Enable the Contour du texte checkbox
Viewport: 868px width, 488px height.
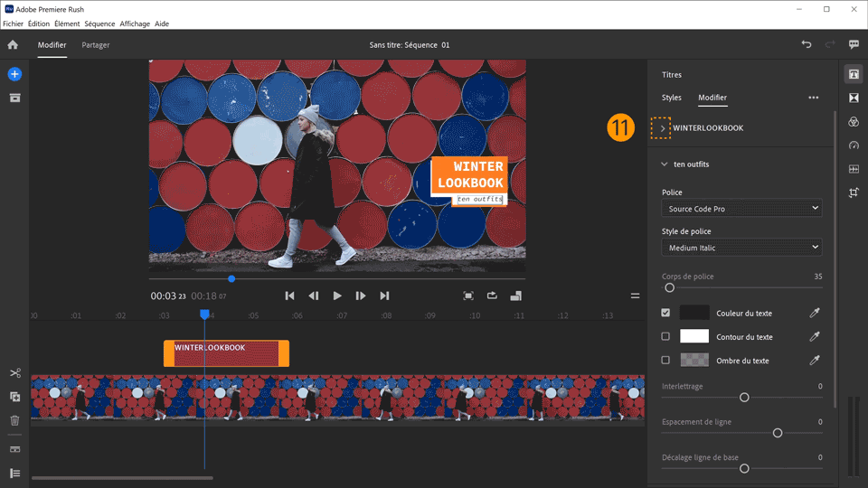[x=666, y=336]
